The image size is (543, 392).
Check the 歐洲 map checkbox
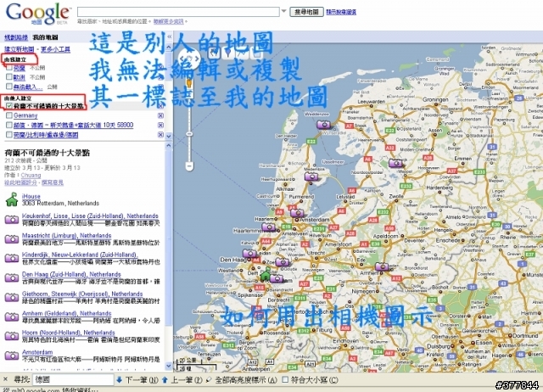9,77
